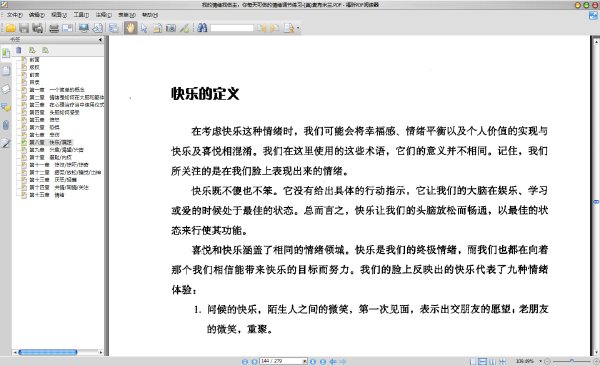Open the page number dropdown arrow
This screenshot has width=600, height=366.
(305, 361)
